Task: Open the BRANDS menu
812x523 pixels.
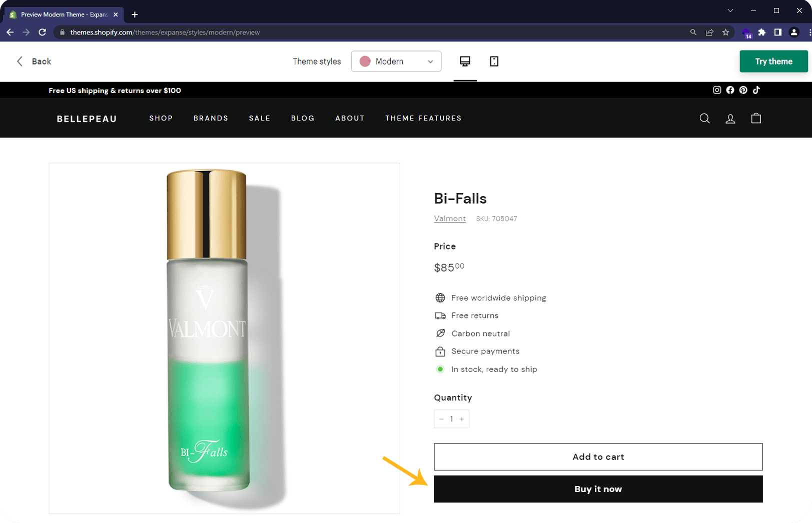Action: (x=211, y=118)
